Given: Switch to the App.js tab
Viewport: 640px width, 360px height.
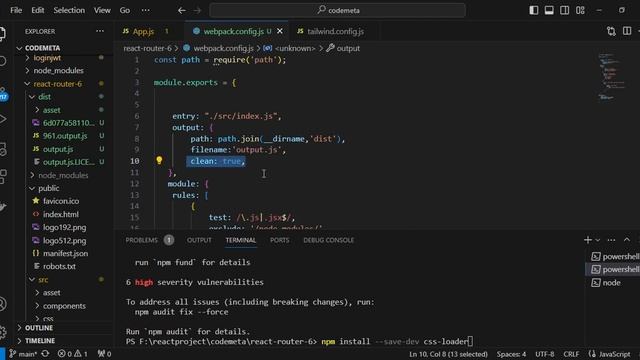Looking at the screenshot, I should [x=144, y=31].
